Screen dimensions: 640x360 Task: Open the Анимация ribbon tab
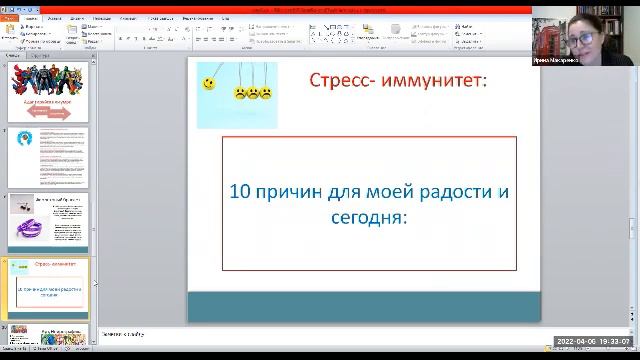click(128, 18)
